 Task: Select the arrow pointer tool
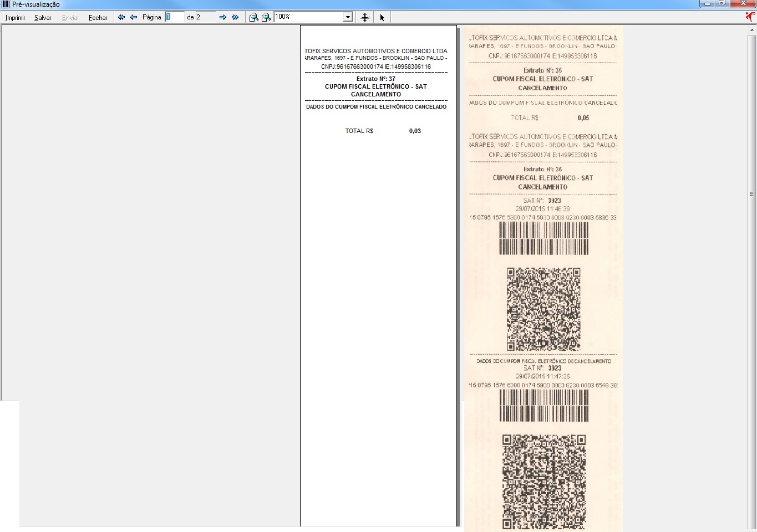(x=382, y=18)
